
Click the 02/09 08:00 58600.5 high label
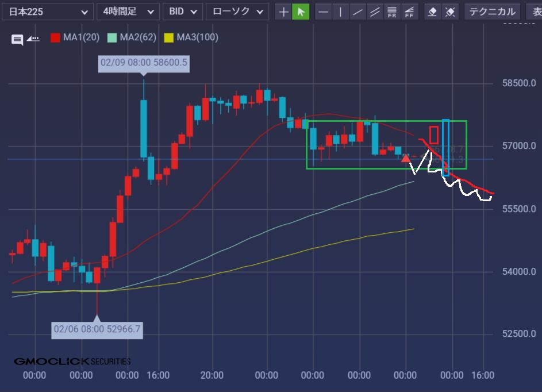(x=144, y=63)
